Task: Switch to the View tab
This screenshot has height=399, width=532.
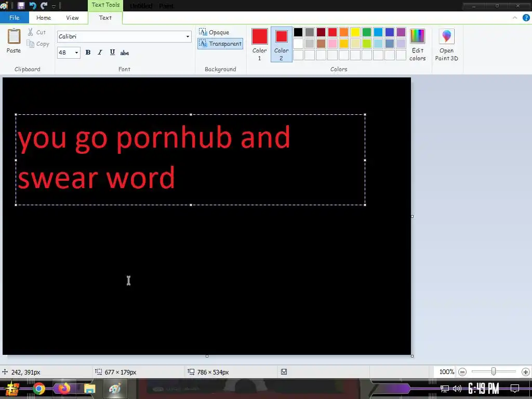Action: [72, 18]
